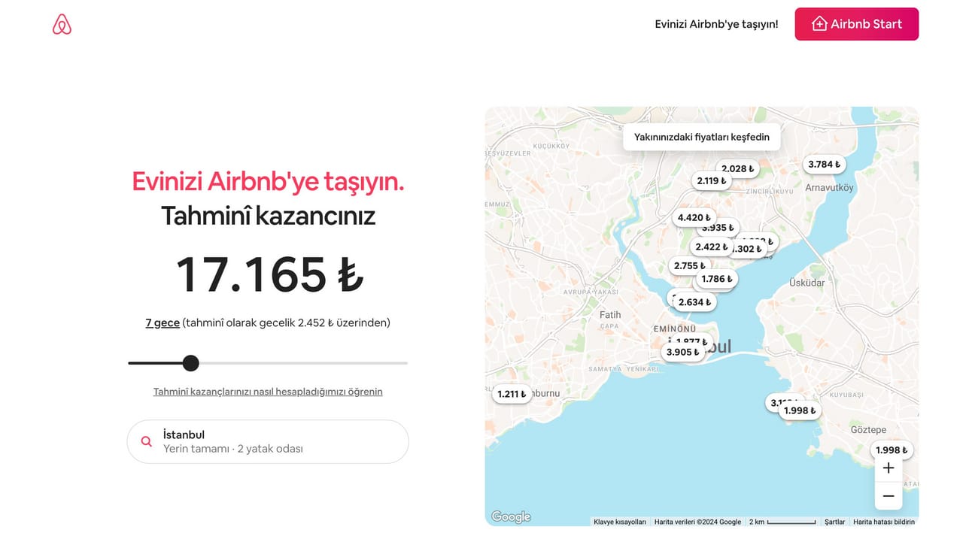Click 'Yerin tamamı · 2 yatak odası' text
Image resolution: width=972 pixels, height=560 pixels.
pos(233,449)
